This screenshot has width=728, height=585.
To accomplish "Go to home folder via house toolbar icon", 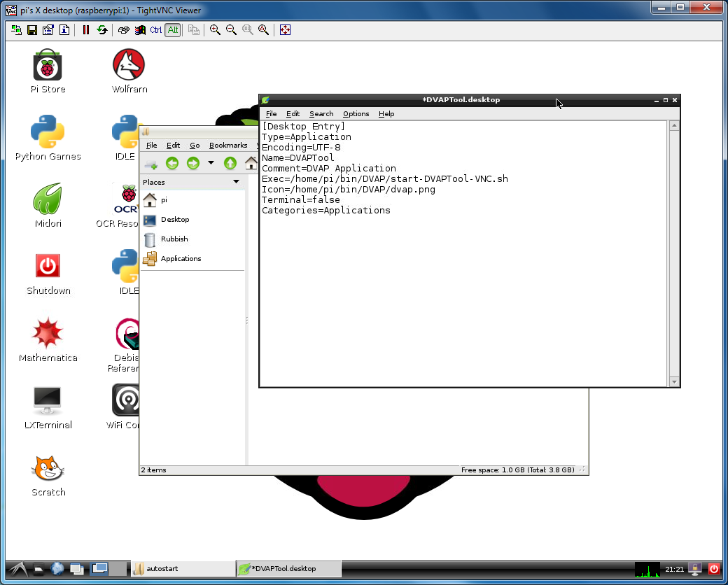I will (x=251, y=163).
